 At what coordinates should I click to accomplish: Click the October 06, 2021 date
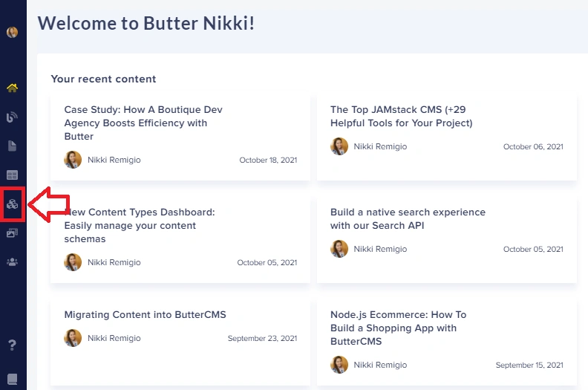click(533, 146)
